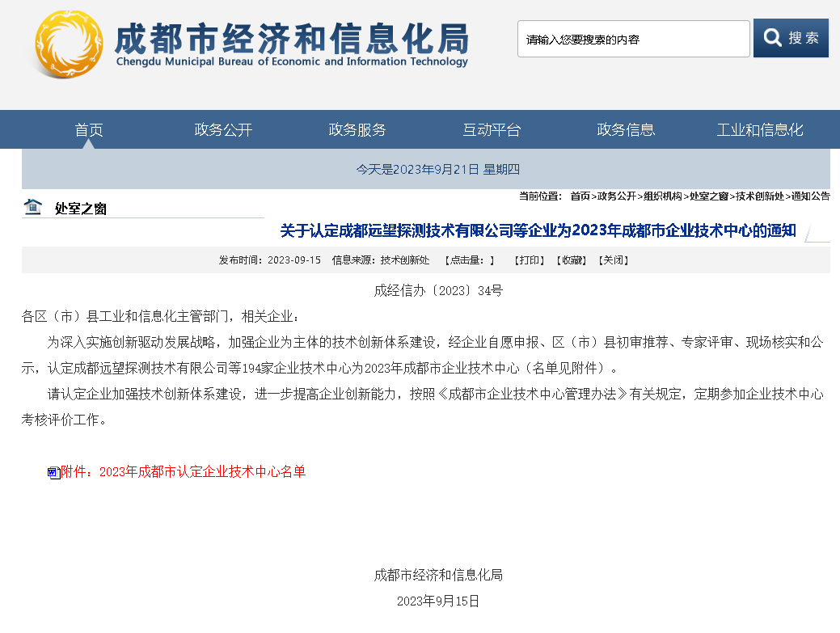Open the 互动平台 navigation menu
This screenshot has width=840, height=633.
pyautogui.click(x=492, y=129)
